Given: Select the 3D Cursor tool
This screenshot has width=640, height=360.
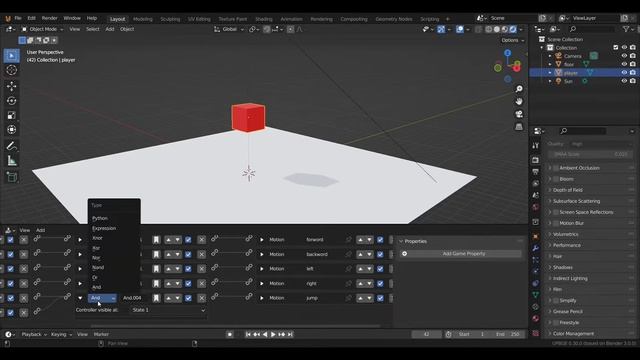Looking at the screenshot, I should (x=11, y=70).
